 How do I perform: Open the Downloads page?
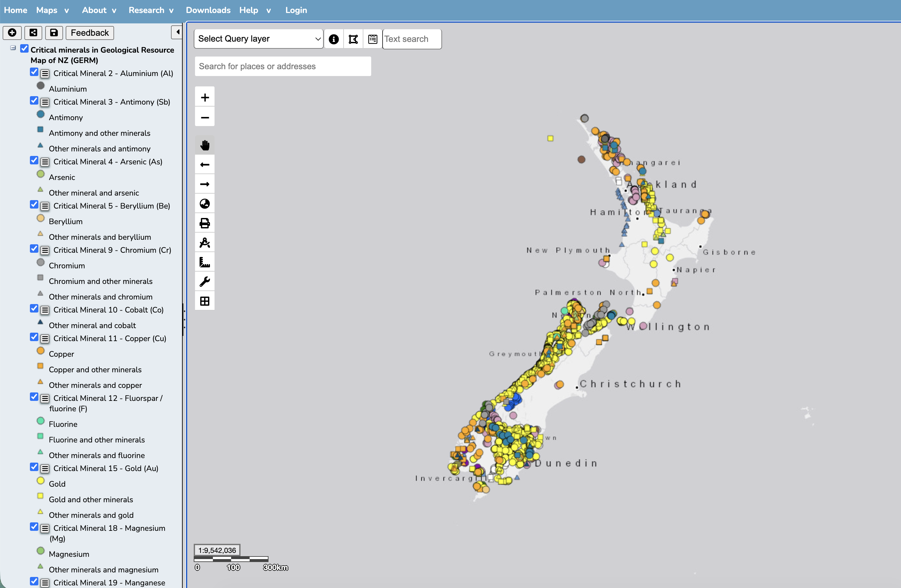(x=208, y=10)
